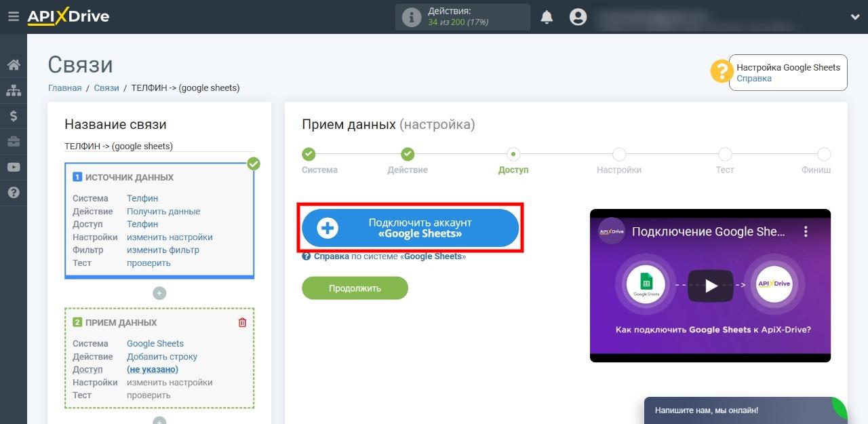Viewport: 868px width, 424px height.
Task: Go to Главная breadcrumb
Action: pos(64,88)
